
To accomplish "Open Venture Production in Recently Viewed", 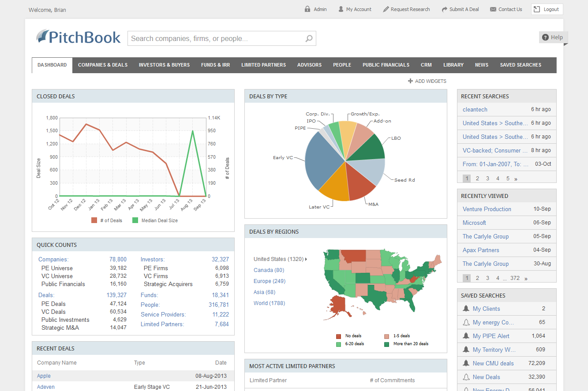I will point(487,209).
